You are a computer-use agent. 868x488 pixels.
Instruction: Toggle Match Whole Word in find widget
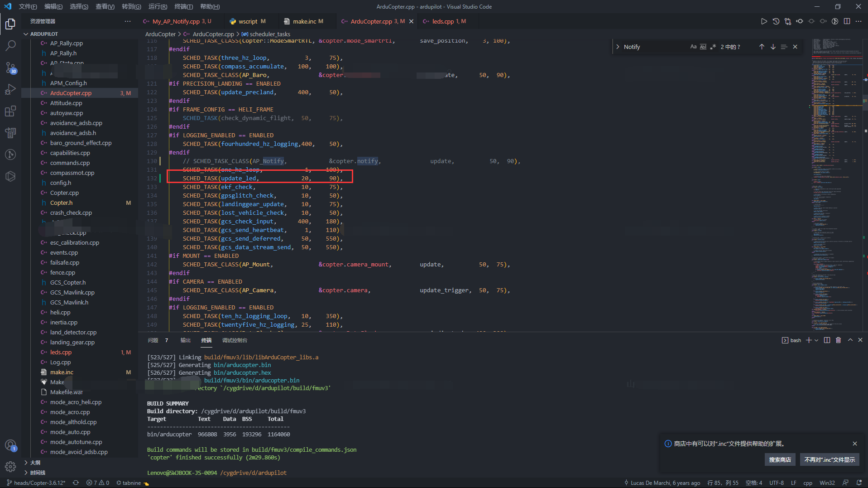pyautogui.click(x=703, y=47)
